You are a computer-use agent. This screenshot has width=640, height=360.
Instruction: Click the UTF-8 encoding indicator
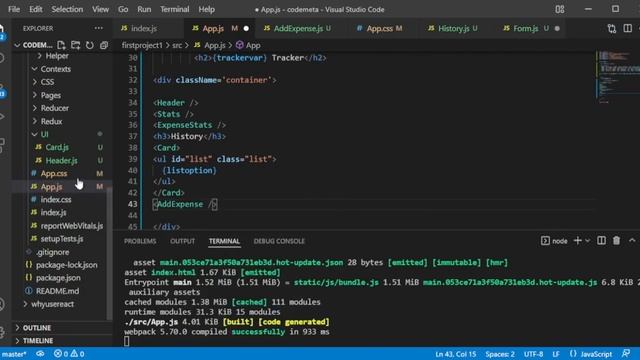(x=533, y=354)
